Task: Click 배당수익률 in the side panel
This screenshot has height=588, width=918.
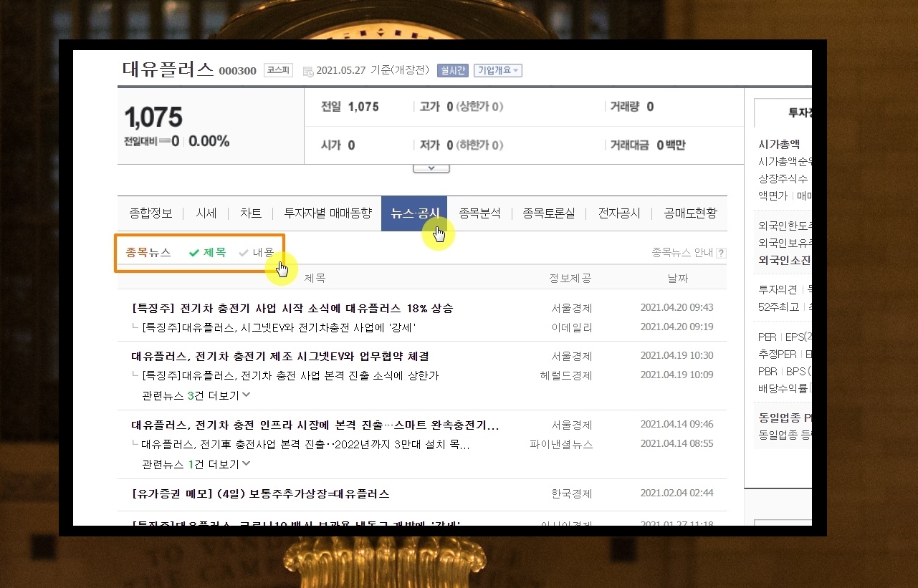Action: point(783,389)
